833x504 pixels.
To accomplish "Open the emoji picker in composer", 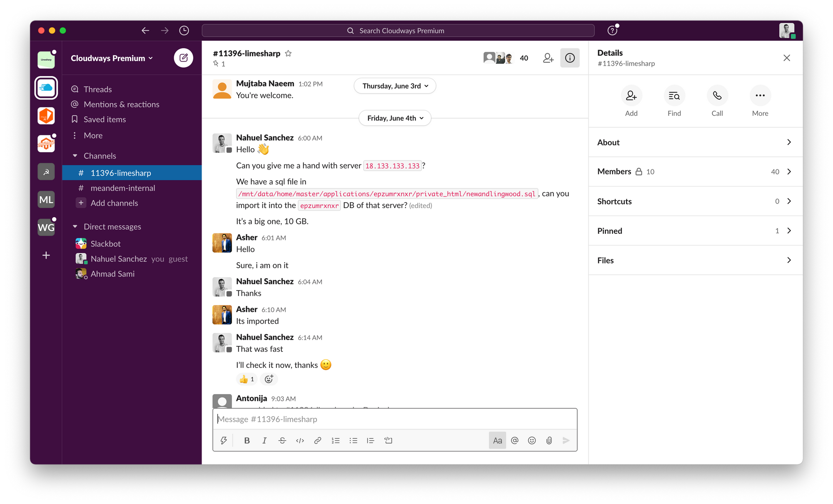I will (532, 440).
